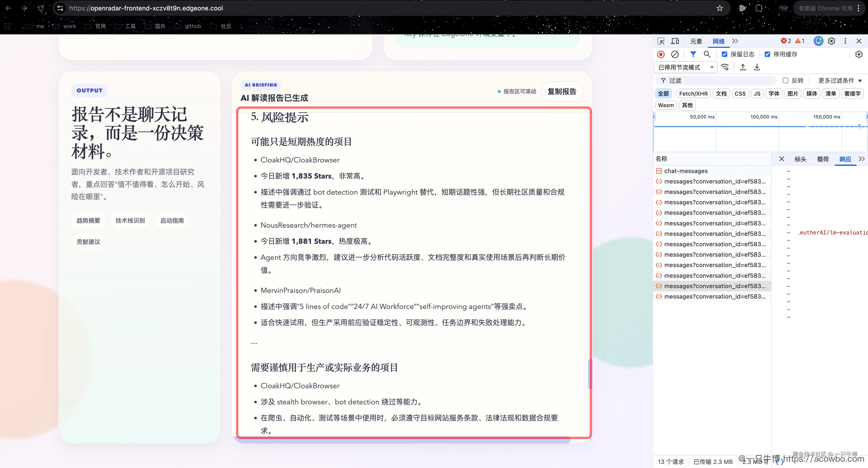Reload the page from the browser toolbar
Image resolution: width=868 pixels, height=468 pixels.
41,8
